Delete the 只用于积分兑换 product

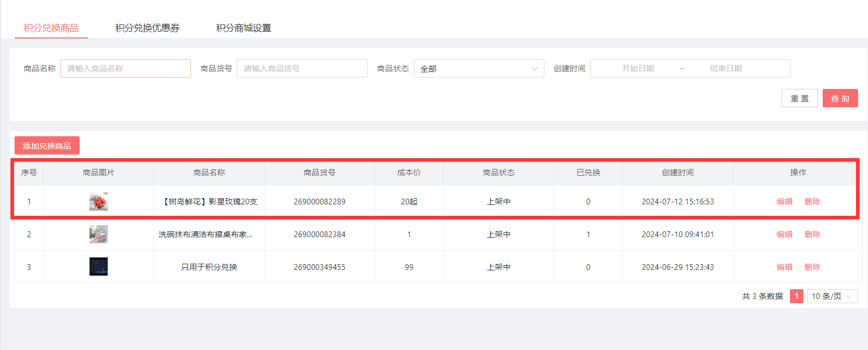tap(812, 267)
